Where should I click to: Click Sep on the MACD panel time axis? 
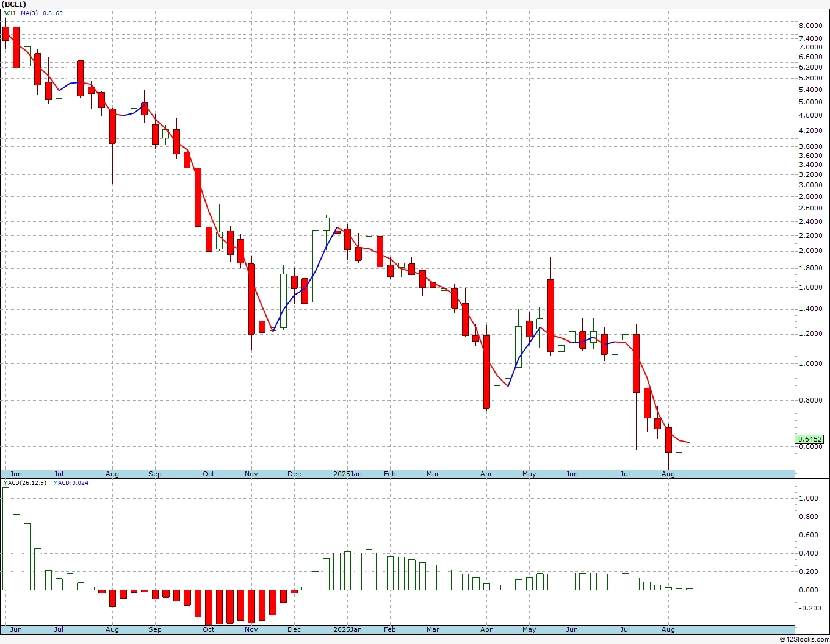[155, 629]
